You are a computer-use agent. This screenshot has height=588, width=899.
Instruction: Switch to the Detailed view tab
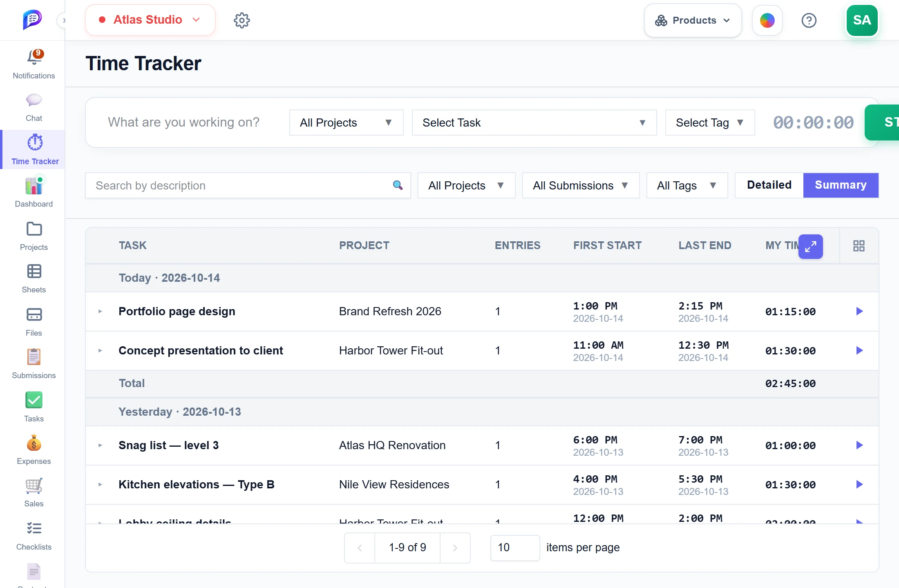pyautogui.click(x=769, y=185)
